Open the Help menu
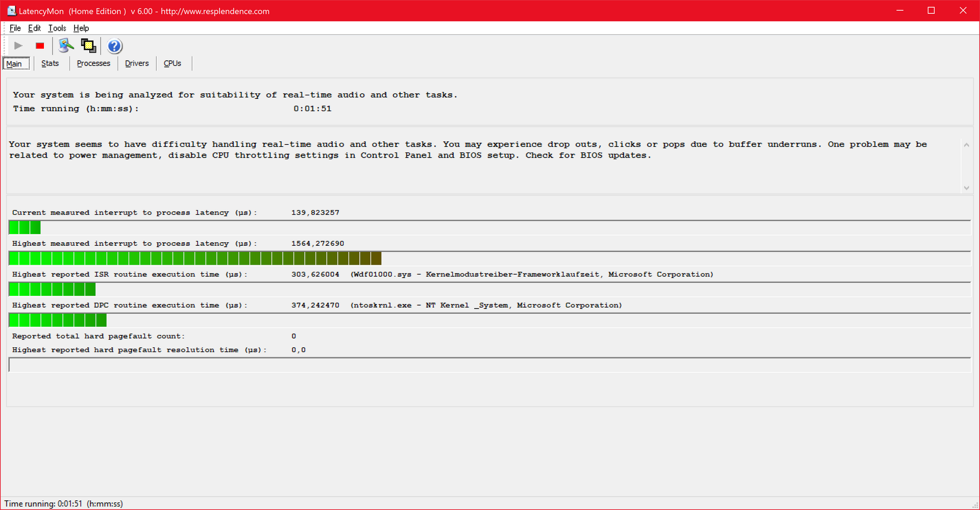Viewport: 980px width, 510px height. [x=81, y=28]
